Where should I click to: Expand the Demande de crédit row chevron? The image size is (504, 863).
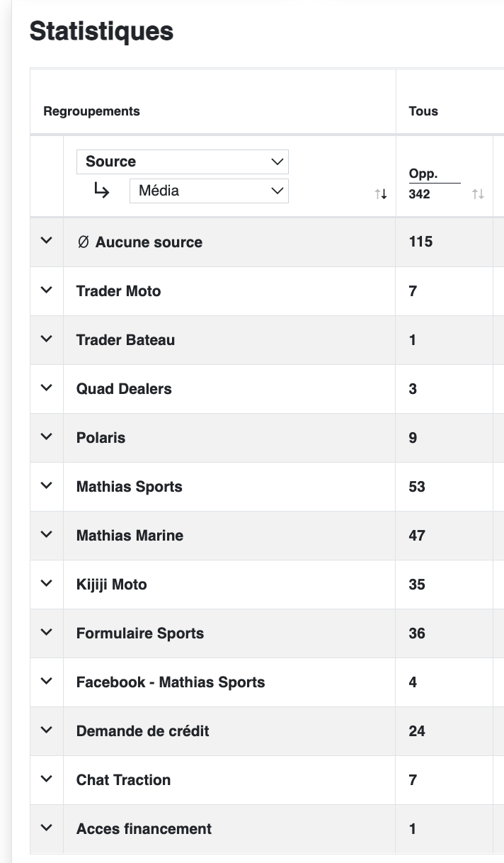point(47,730)
